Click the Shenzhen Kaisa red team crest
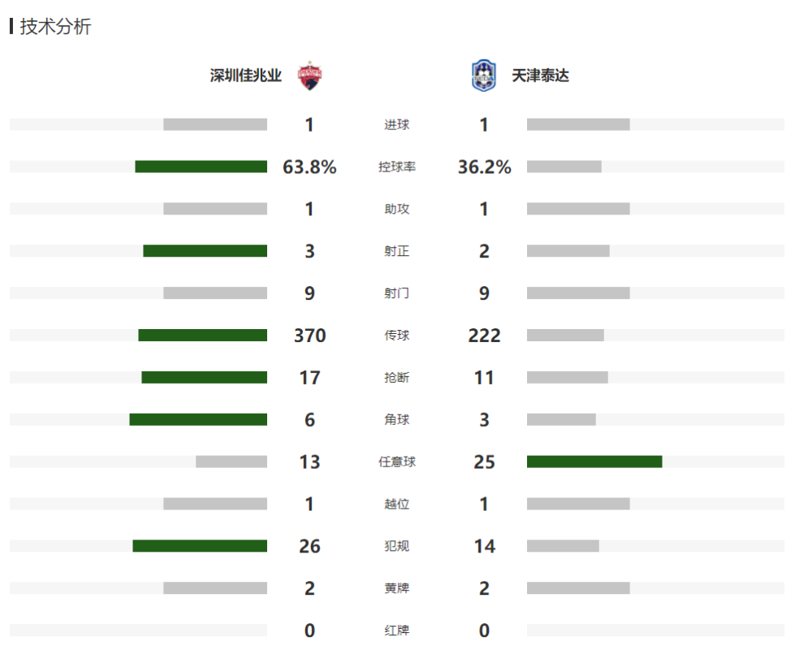The width and height of the screenshot is (812, 659). pos(309,76)
